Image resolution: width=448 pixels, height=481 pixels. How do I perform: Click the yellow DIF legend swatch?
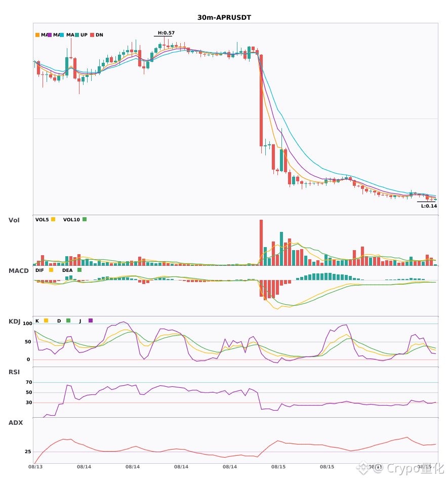(x=51, y=270)
